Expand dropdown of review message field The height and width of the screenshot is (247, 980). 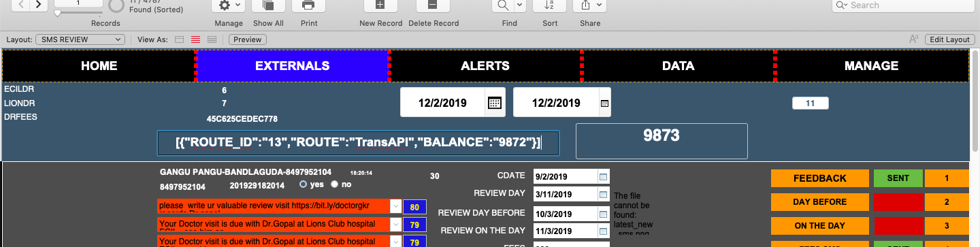tap(395, 205)
